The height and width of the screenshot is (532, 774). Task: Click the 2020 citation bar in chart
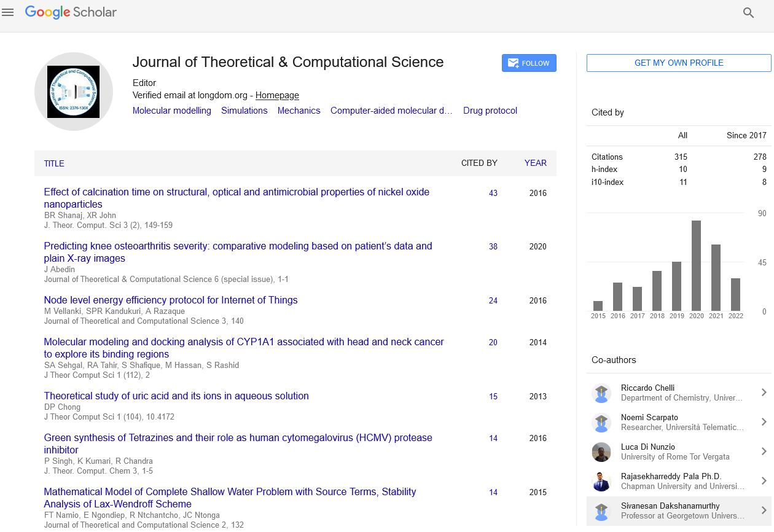pyautogui.click(x=696, y=265)
